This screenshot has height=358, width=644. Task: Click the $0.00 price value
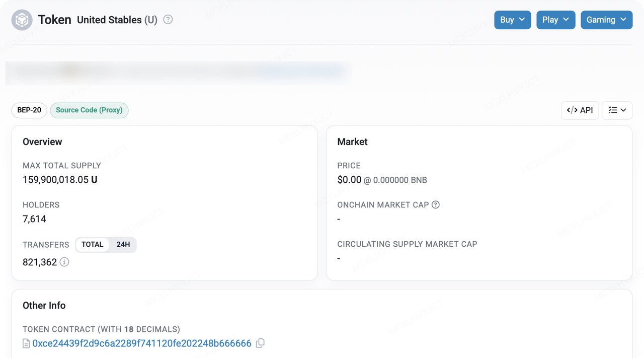pyautogui.click(x=349, y=180)
